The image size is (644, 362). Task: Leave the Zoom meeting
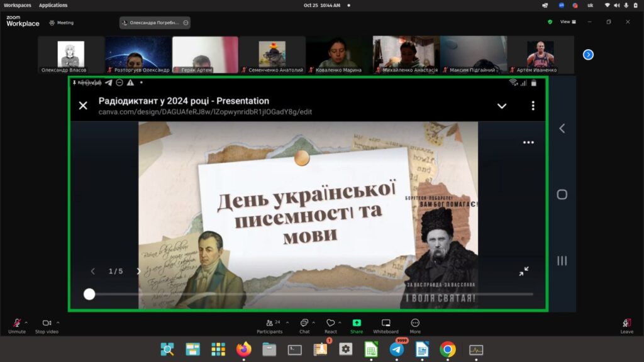point(627,326)
